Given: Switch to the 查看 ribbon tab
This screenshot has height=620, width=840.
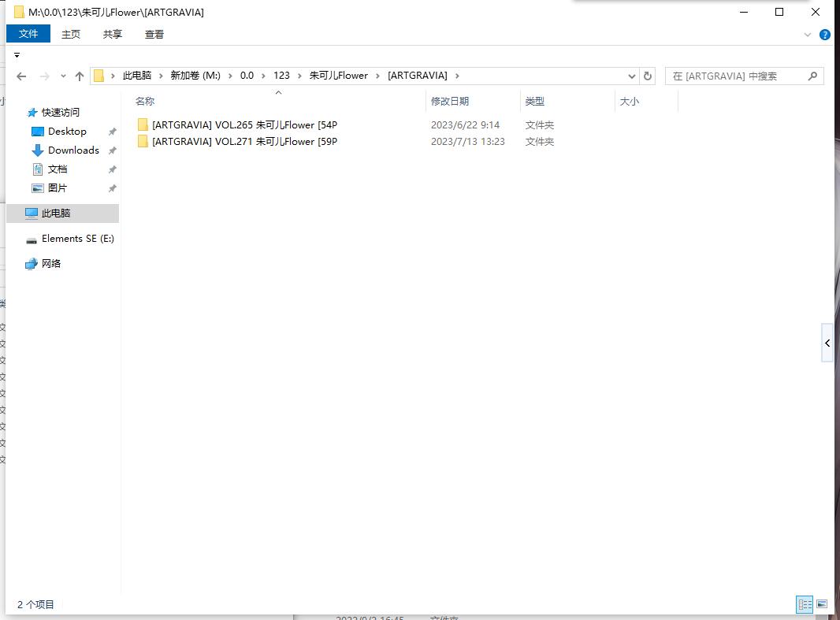Looking at the screenshot, I should pyautogui.click(x=154, y=34).
